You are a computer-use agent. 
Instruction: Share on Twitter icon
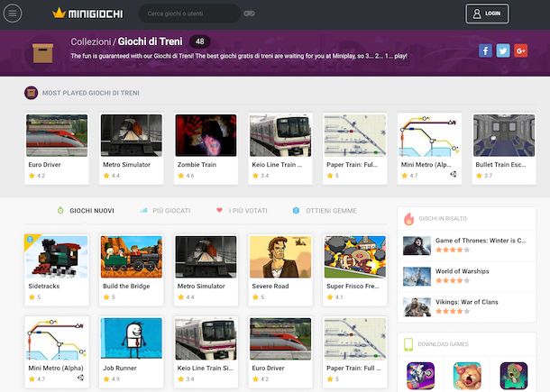coord(503,50)
